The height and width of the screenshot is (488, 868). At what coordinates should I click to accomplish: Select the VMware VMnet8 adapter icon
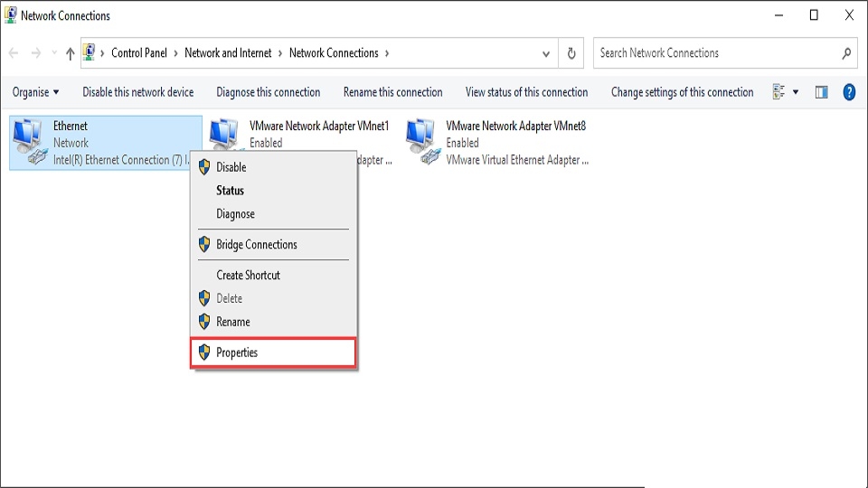pyautogui.click(x=422, y=142)
